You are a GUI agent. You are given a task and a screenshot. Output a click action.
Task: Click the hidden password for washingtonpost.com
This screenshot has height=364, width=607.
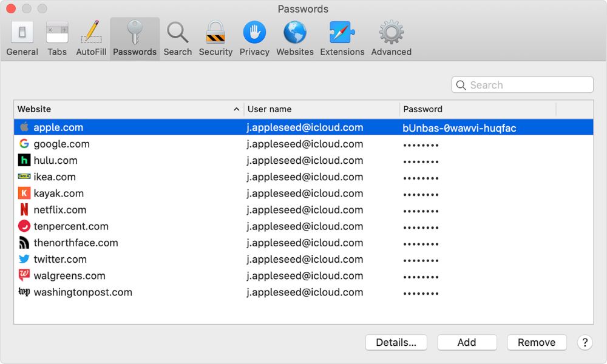(421, 294)
